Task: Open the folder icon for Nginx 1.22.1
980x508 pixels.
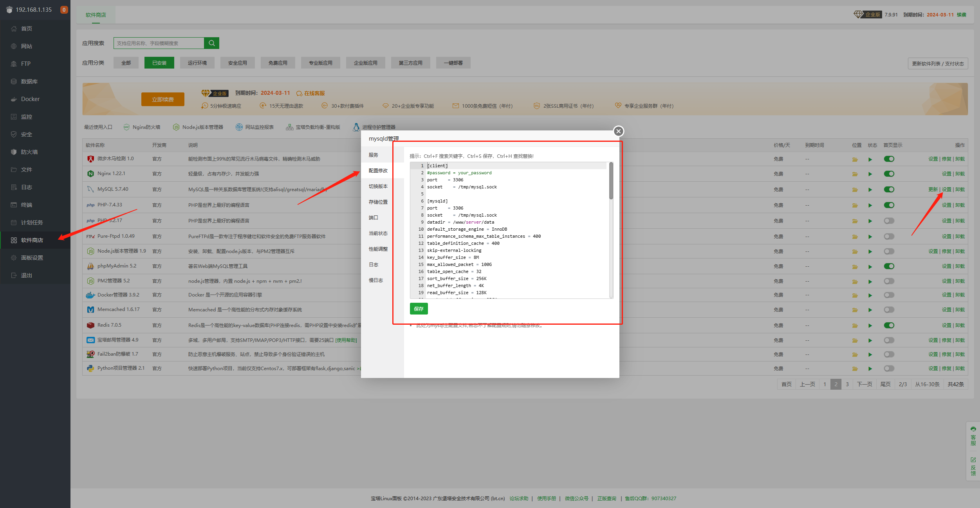Action: click(855, 174)
